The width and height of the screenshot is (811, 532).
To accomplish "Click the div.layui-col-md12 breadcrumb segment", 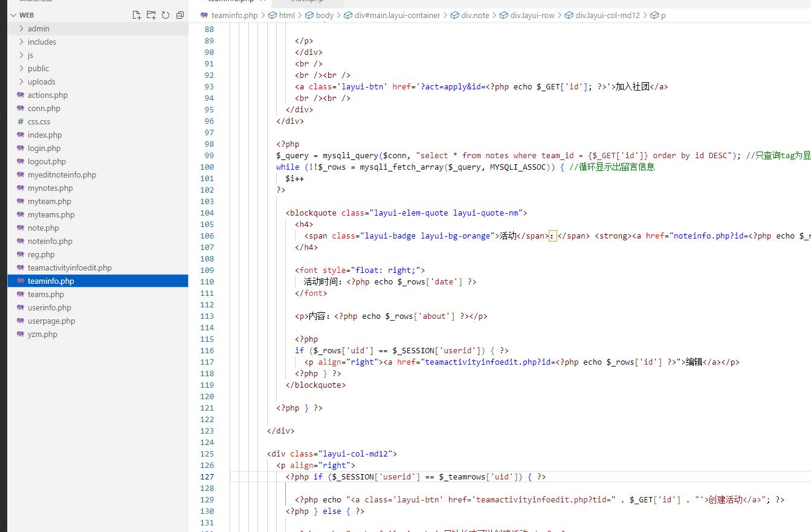I will pyautogui.click(x=607, y=15).
